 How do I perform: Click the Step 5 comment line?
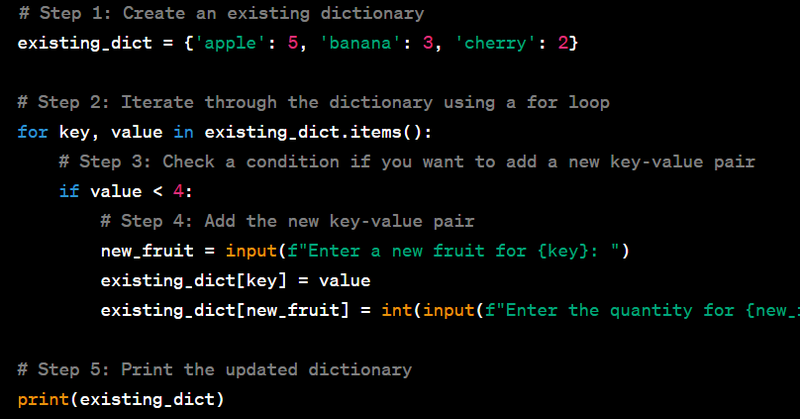pos(215,370)
